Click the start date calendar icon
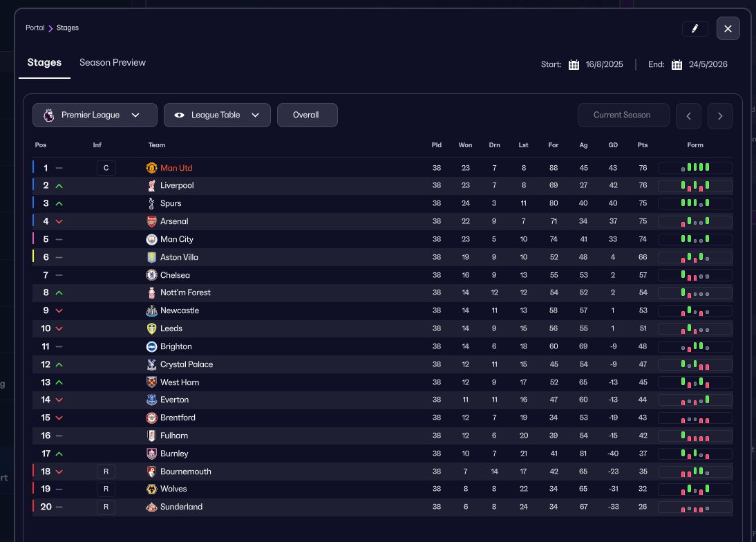 pyautogui.click(x=574, y=65)
